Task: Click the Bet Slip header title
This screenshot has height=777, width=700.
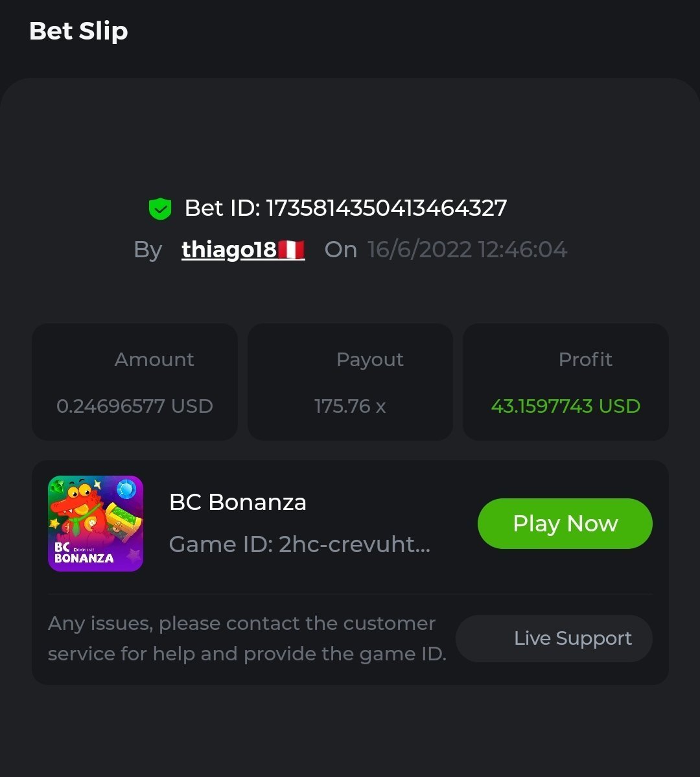Action: (78, 31)
